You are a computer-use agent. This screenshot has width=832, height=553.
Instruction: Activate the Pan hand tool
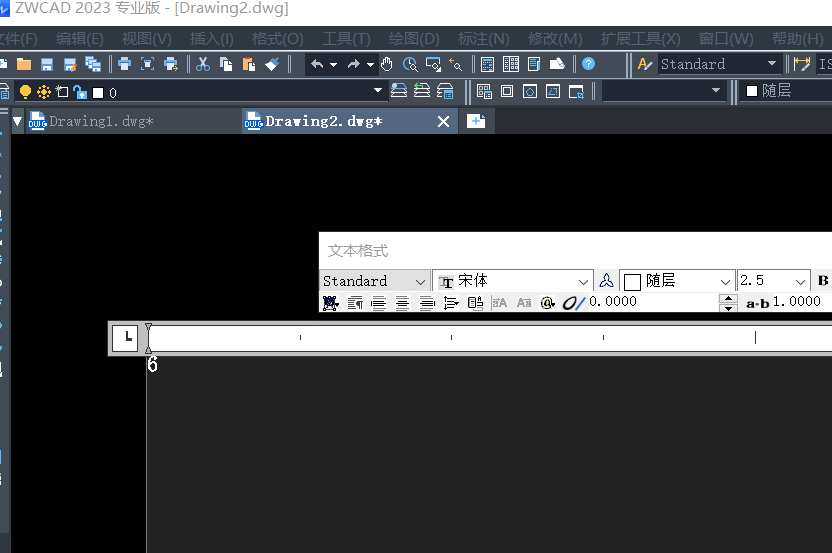click(x=387, y=64)
